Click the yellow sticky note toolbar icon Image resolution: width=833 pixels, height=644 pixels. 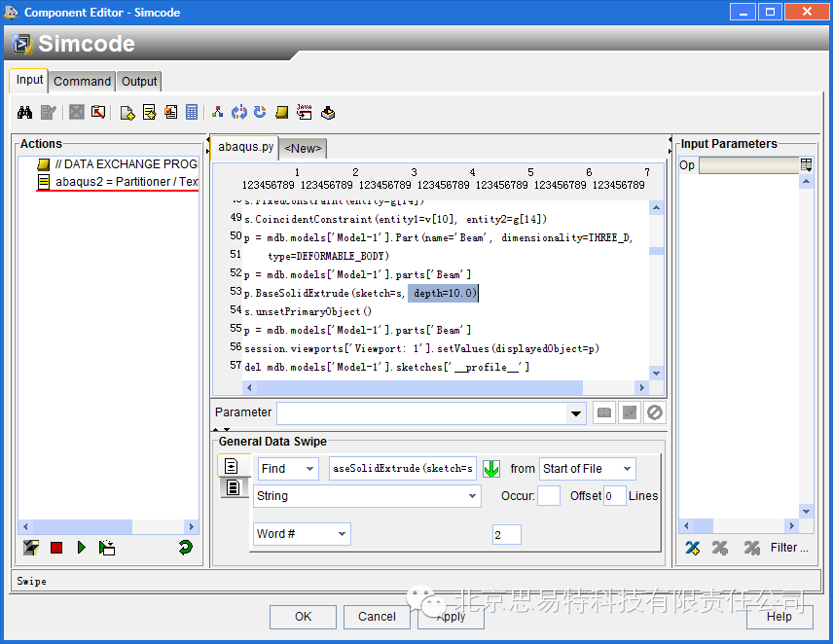coord(282,112)
